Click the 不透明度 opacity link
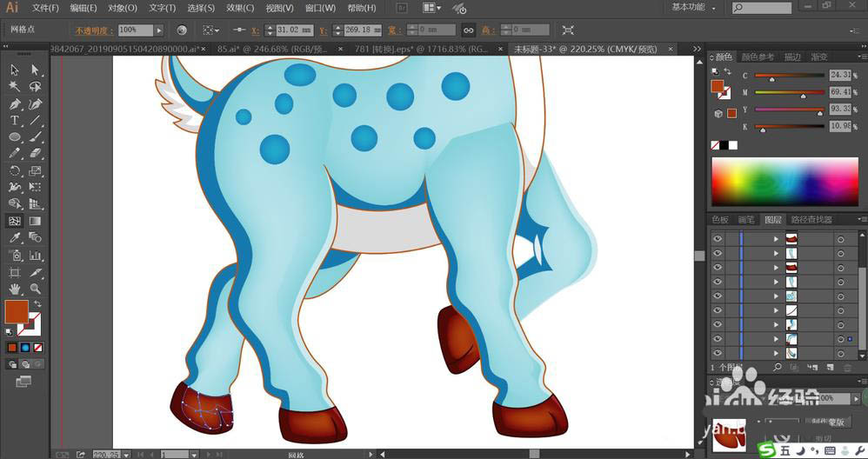868x459 pixels. [x=94, y=30]
